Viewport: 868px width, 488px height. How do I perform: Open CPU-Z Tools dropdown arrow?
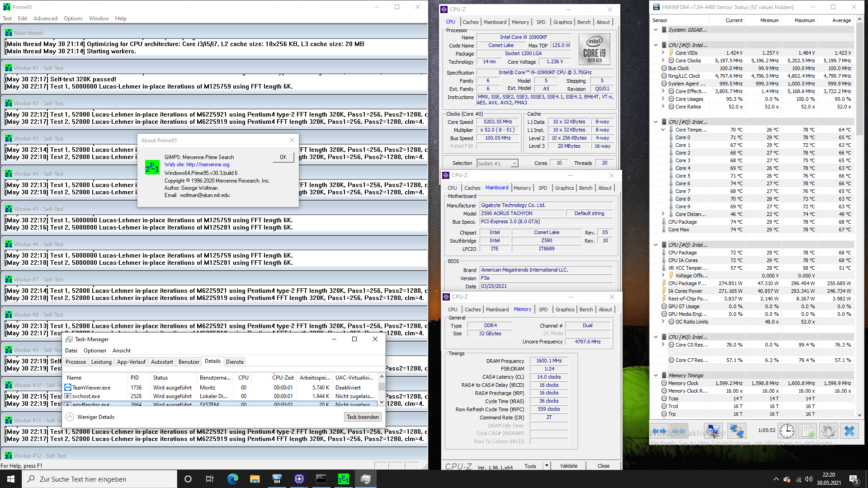(547, 466)
